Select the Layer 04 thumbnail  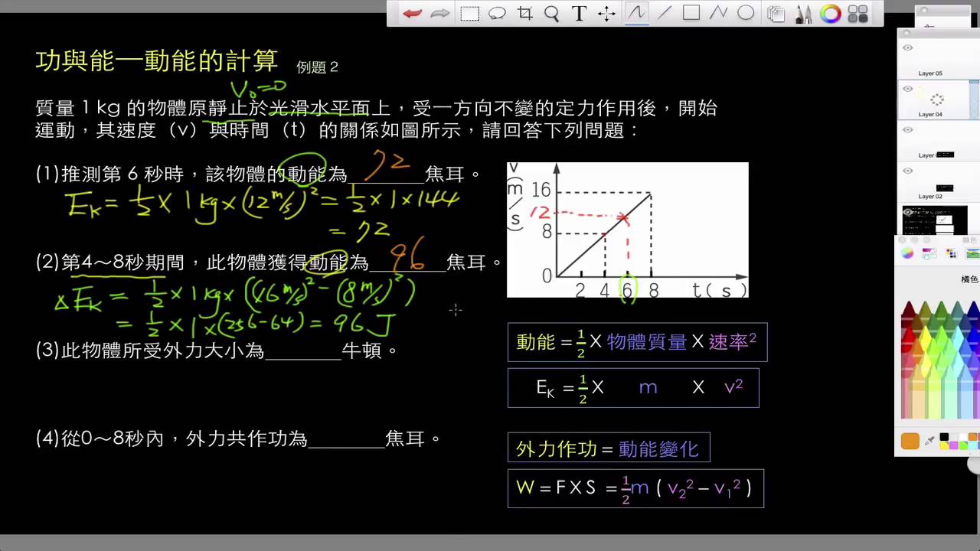click(x=936, y=99)
